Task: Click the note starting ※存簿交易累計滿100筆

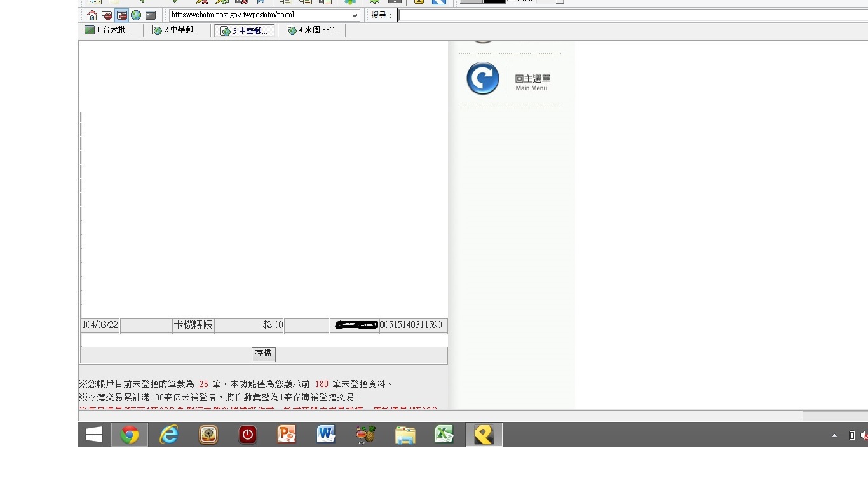Action: (x=220, y=397)
